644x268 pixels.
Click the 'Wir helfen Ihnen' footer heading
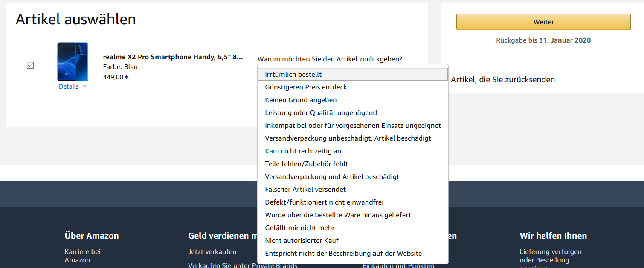pos(553,236)
